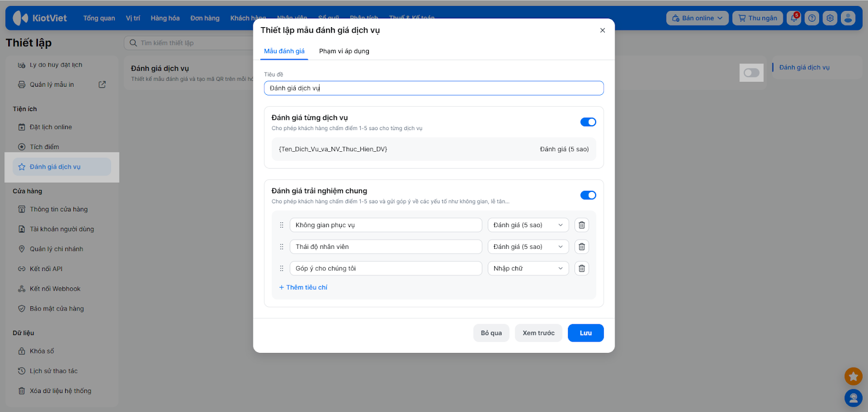This screenshot has height=412, width=868.
Task: Click drag handle beside "Không gian phục vụ"
Action: tap(282, 225)
